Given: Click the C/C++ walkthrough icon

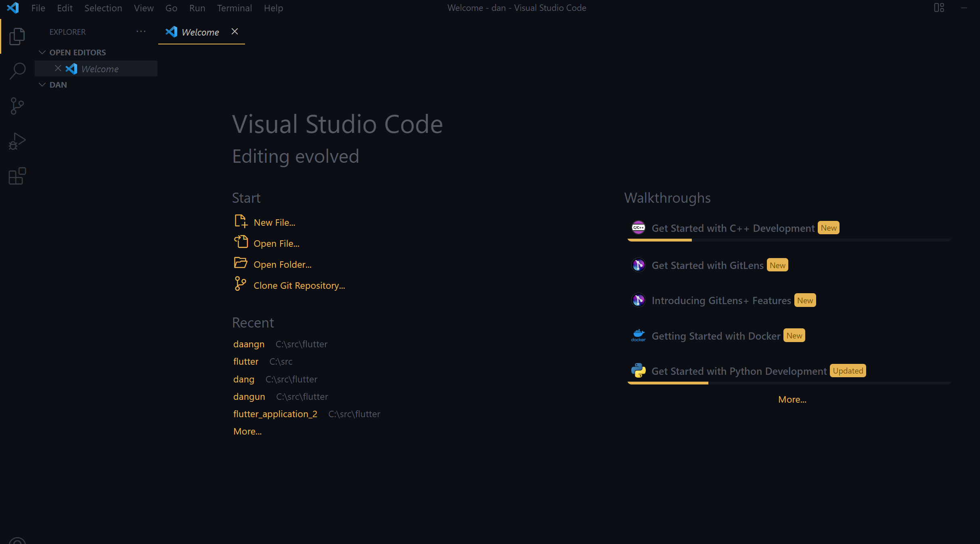Looking at the screenshot, I should pyautogui.click(x=639, y=228).
